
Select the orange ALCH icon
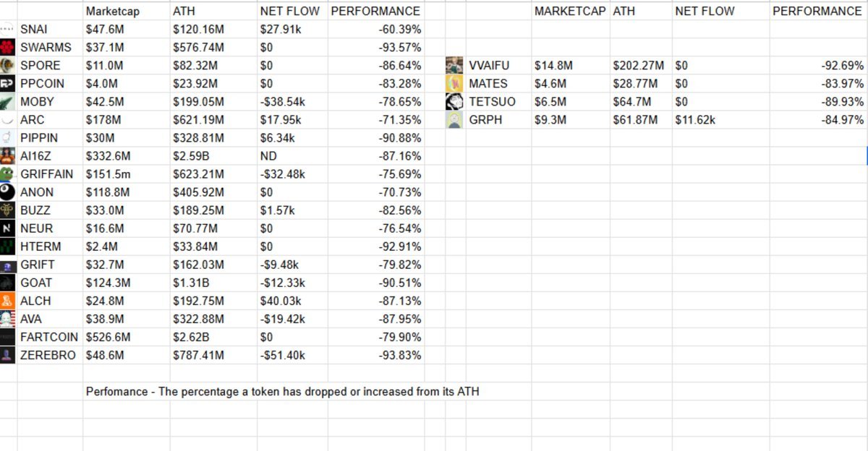click(8, 301)
